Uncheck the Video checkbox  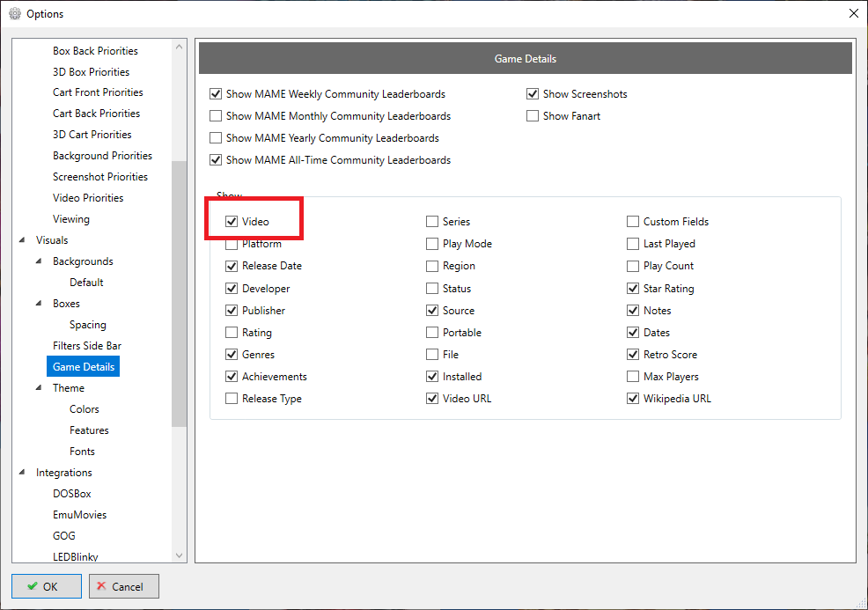tap(232, 222)
